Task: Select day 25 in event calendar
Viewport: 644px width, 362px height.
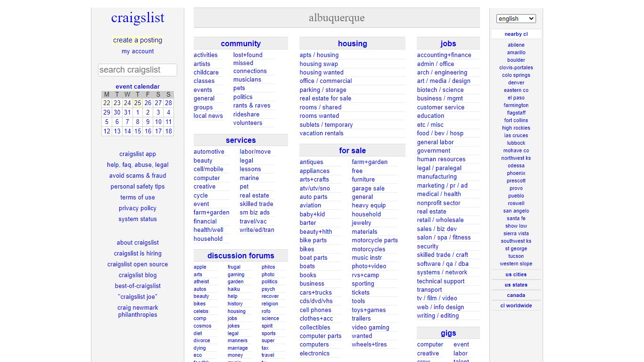Action: click(x=138, y=103)
